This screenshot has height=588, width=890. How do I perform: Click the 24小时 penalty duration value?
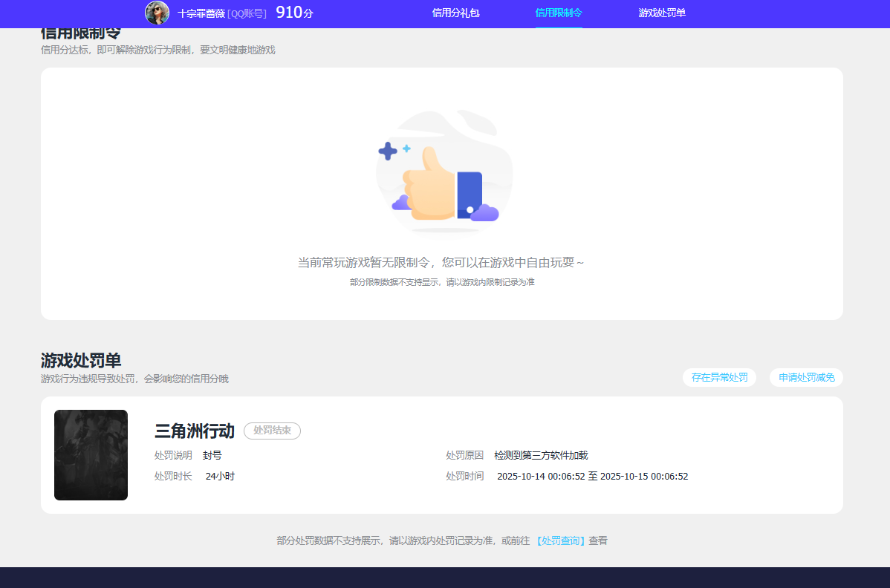(x=220, y=476)
